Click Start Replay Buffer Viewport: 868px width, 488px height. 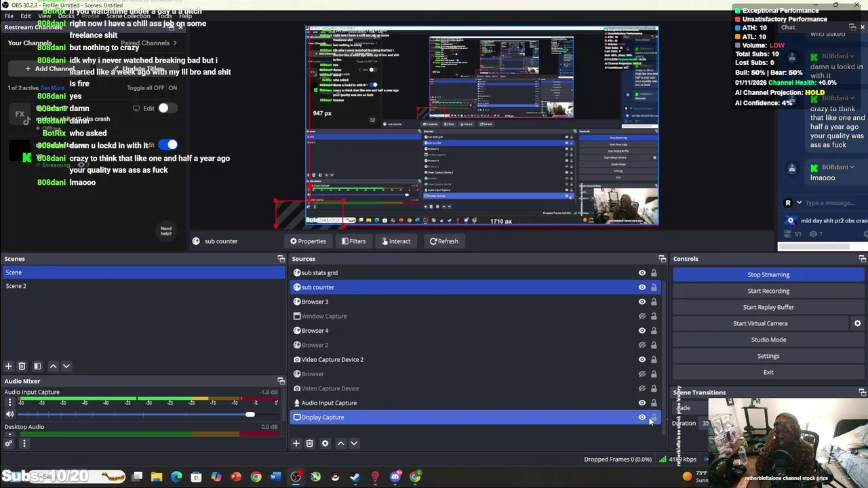tap(768, 307)
